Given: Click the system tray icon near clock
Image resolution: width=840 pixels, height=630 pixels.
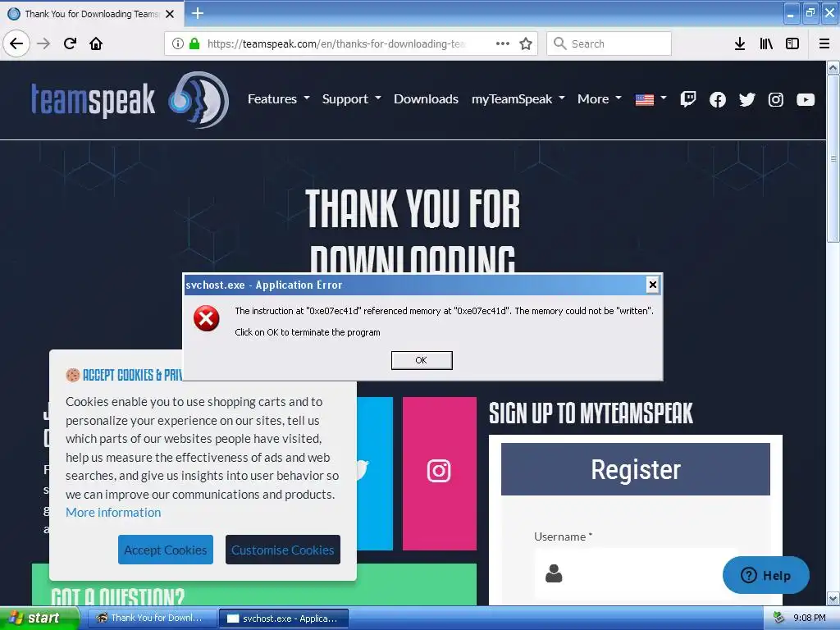Looking at the screenshot, I should 778,619.
